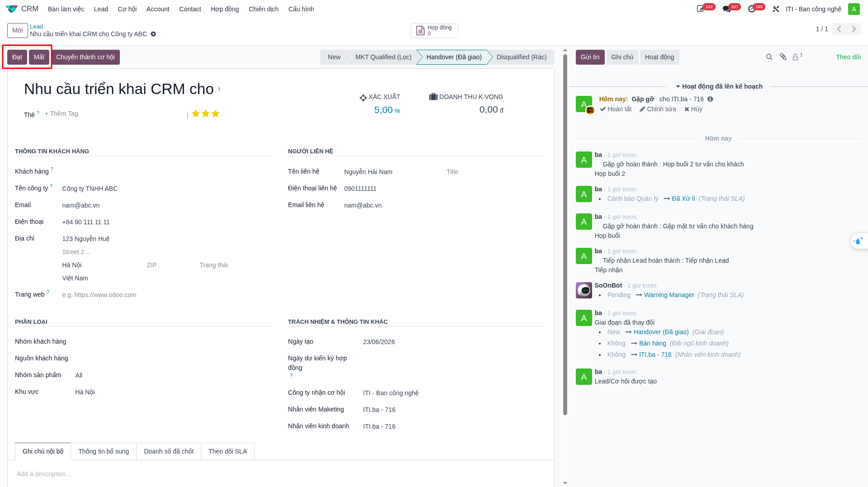Set priority to three stars

click(x=215, y=113)
